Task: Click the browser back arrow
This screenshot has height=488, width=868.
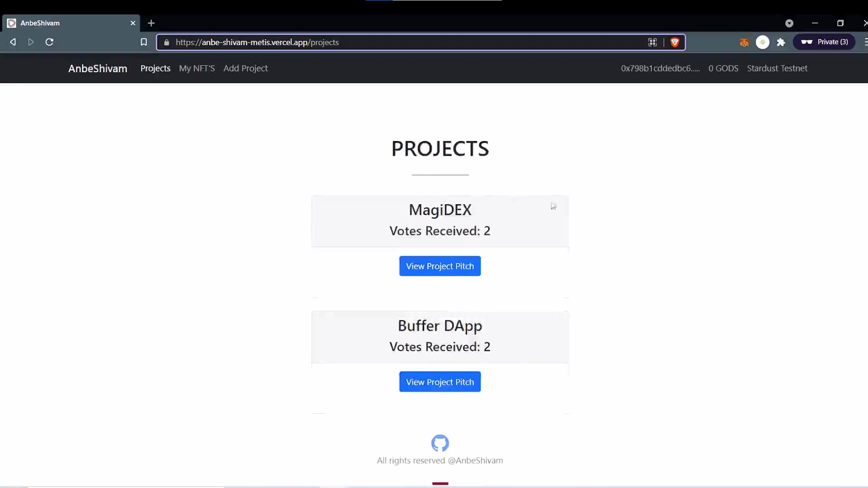Action: (x=13, y=42)
